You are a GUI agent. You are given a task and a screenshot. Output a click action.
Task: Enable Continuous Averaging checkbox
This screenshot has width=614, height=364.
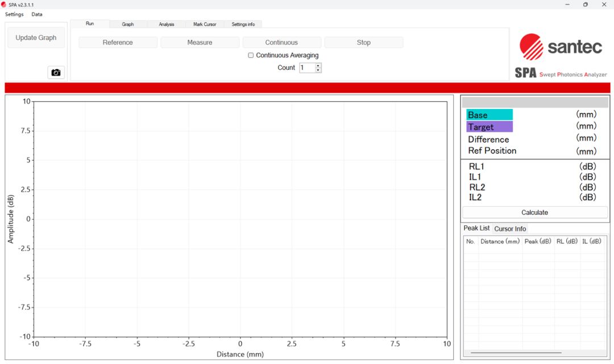pos(251,56)
